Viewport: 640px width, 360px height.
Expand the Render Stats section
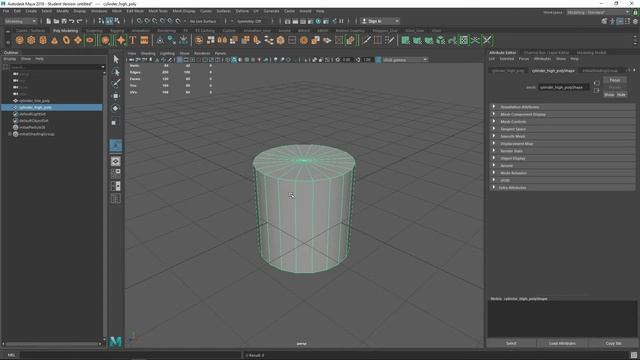563,151
